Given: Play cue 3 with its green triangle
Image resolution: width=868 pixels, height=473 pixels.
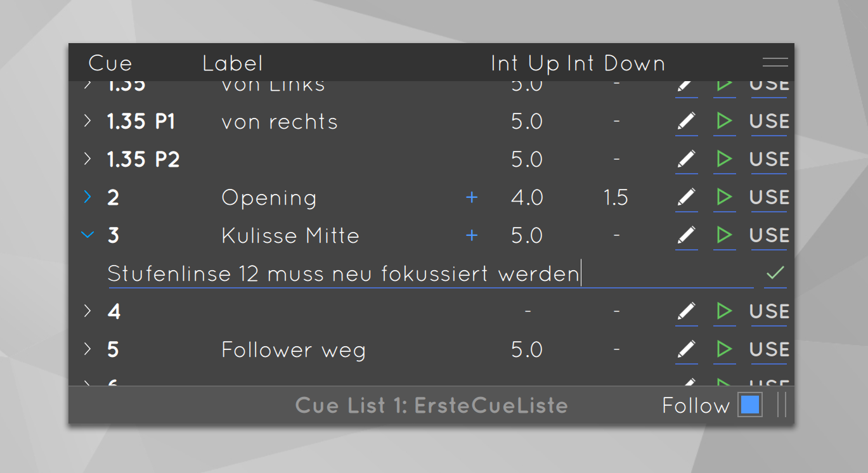Looking at the screenshot, I should (724, 235).
